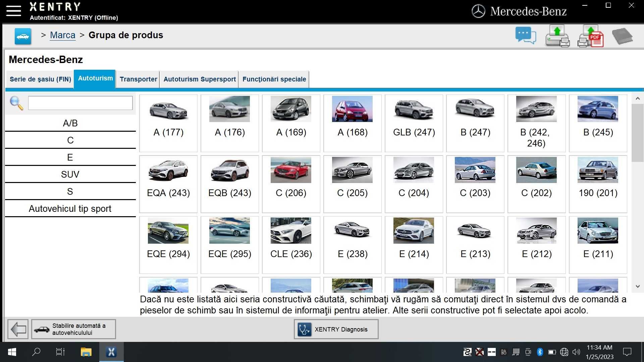This screenshot has width=644, height=362.
Task: Click the Marca breadcrumb link
Action: [63, 35]
